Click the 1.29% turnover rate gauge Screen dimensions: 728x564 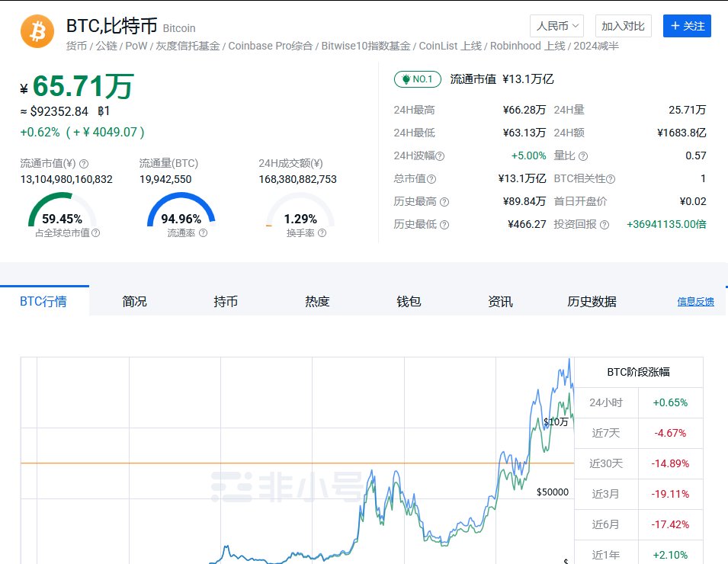click(300, 211)
